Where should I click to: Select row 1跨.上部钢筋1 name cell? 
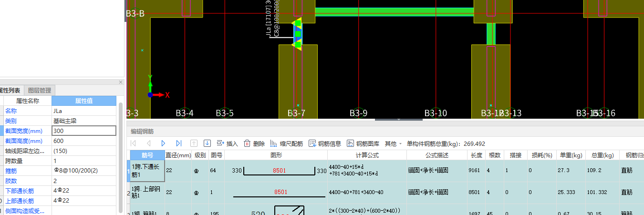click(148, 193)
